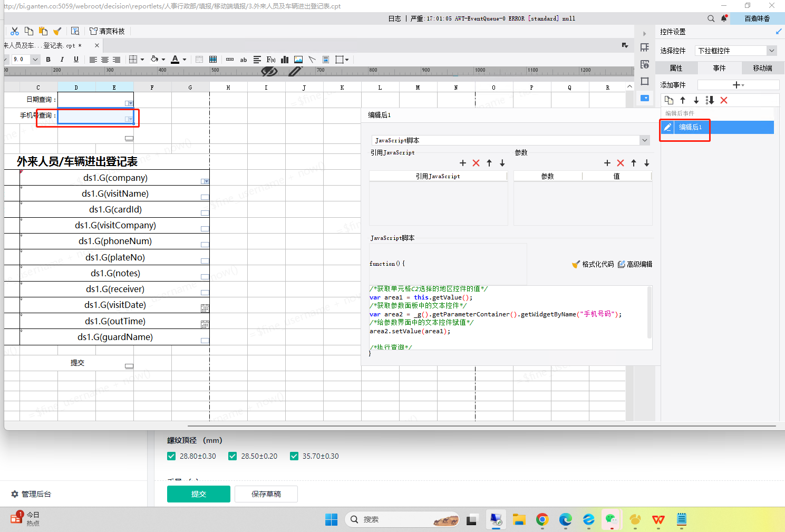The image size is (785, 532).
Task: Select cell ds1.G(phoneNum)
Action: click(115, 241)
